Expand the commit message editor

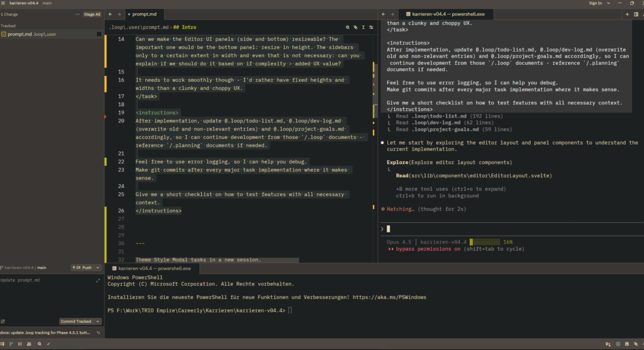(97, 280)
